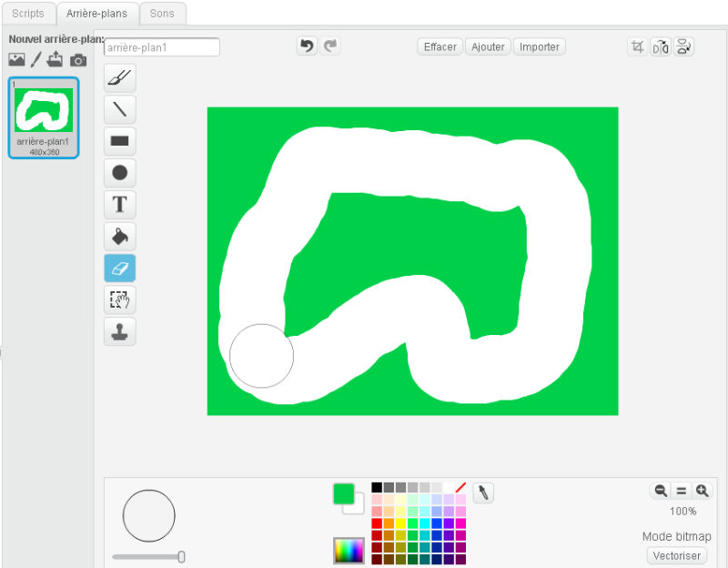Select the Brush tool
Screen dimensions: 728x568
119,78
